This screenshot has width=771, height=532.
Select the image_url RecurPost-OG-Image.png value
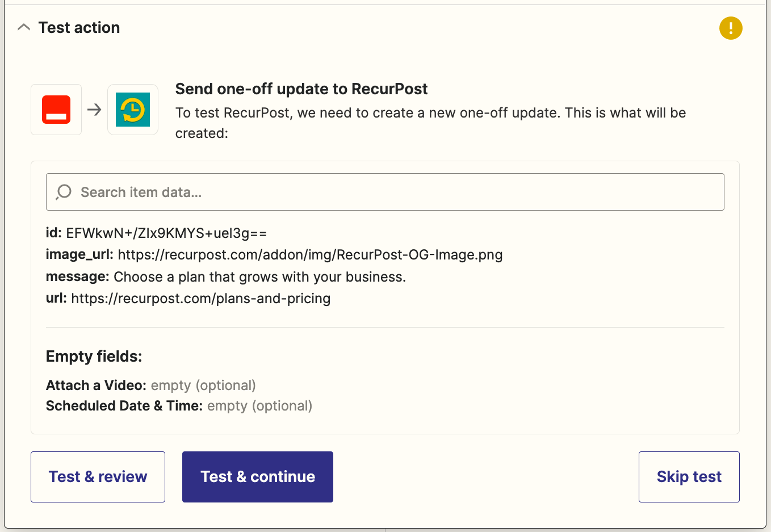[310, 255]
